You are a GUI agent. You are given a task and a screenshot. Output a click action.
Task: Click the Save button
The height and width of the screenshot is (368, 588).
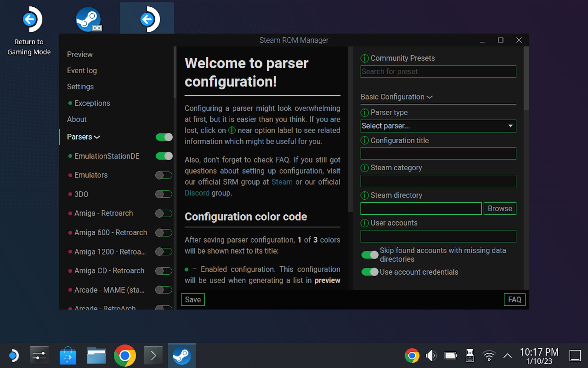[193, 300]
